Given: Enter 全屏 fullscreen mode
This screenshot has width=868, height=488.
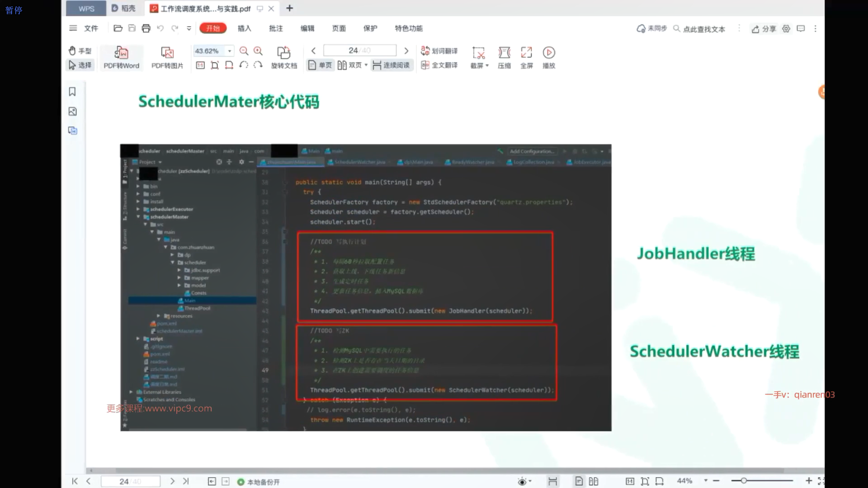Looking at the screenshot, I should [526, 53].
